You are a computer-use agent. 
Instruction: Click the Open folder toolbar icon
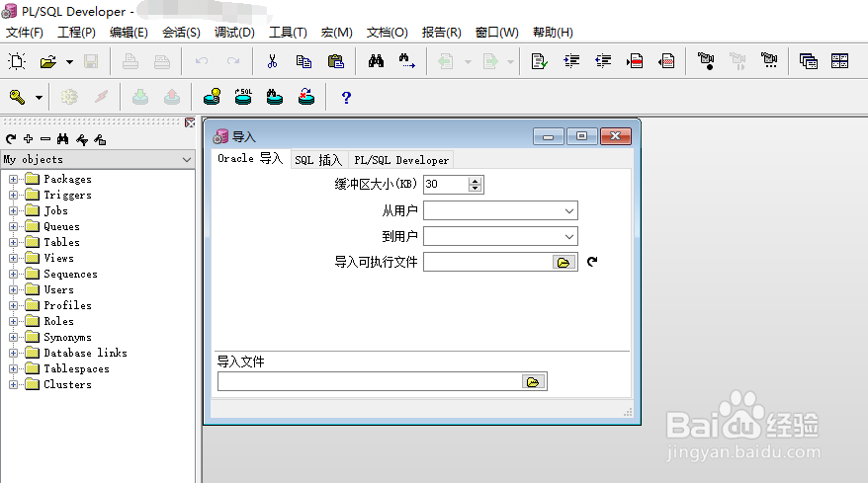(x=48, y=61)
